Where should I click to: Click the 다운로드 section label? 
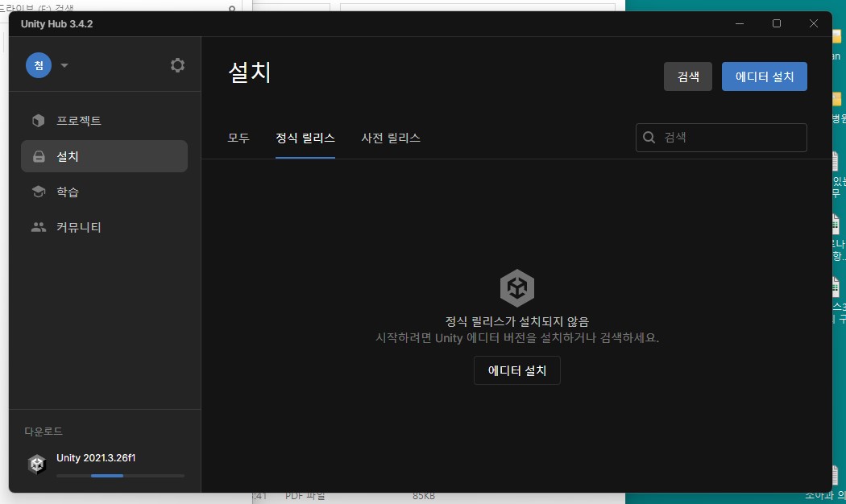[x=44, y=432]
